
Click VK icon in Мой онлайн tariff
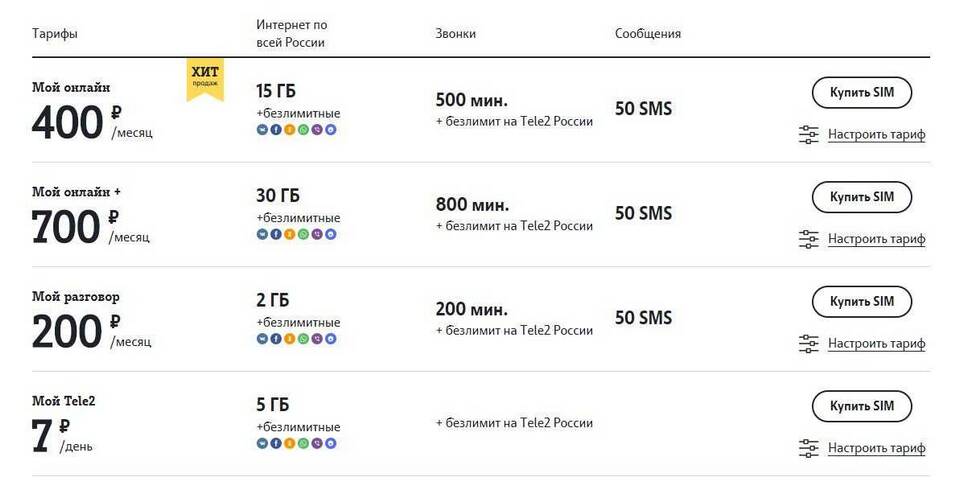(262, 130)
